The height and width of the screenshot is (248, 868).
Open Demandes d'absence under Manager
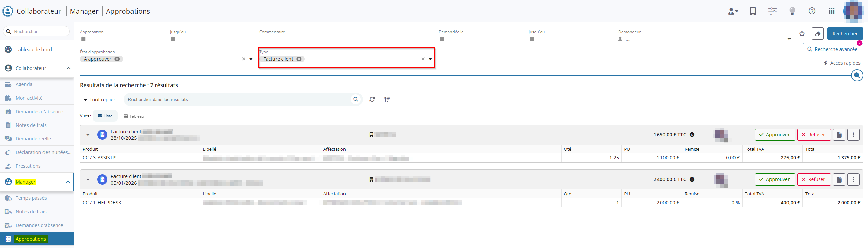(39, 225)
